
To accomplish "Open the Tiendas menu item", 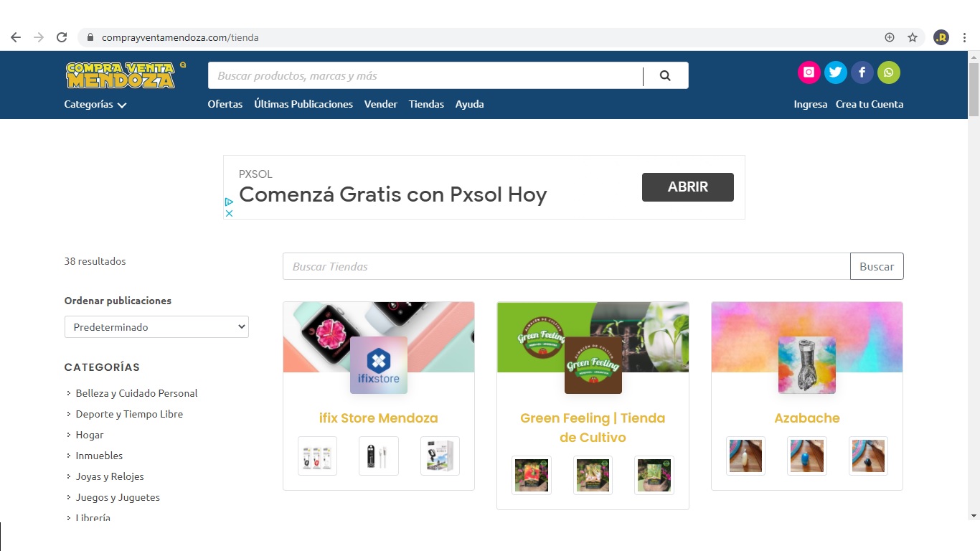I will click(426, 104).
